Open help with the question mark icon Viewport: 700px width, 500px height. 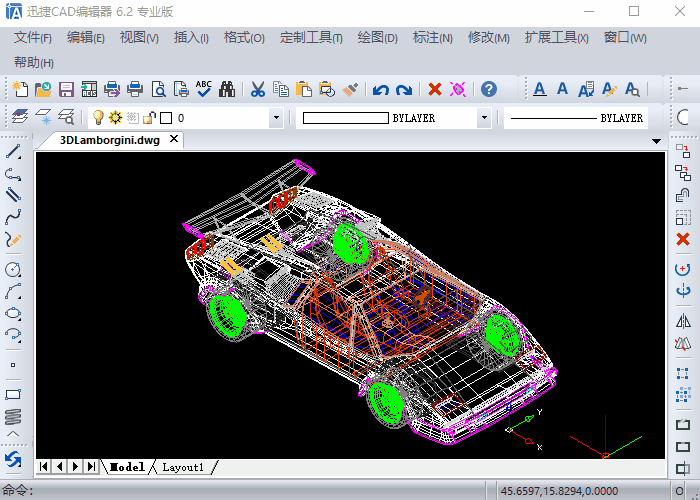[488, 89]
